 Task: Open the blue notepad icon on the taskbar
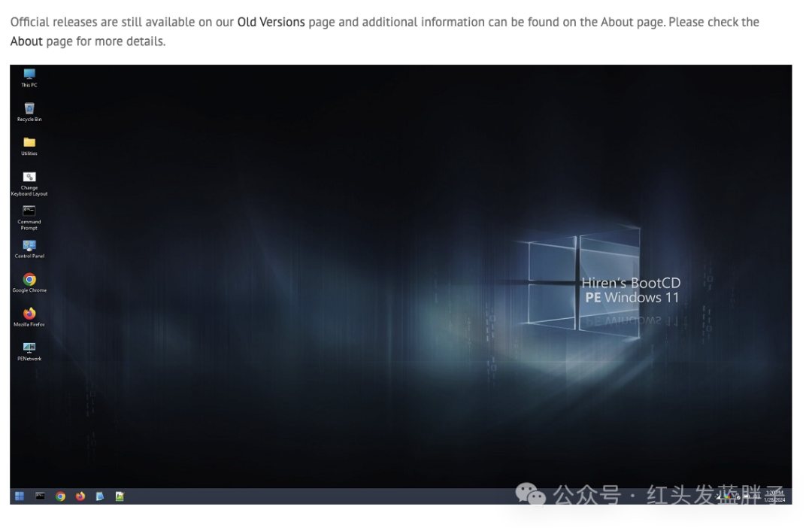99,496
